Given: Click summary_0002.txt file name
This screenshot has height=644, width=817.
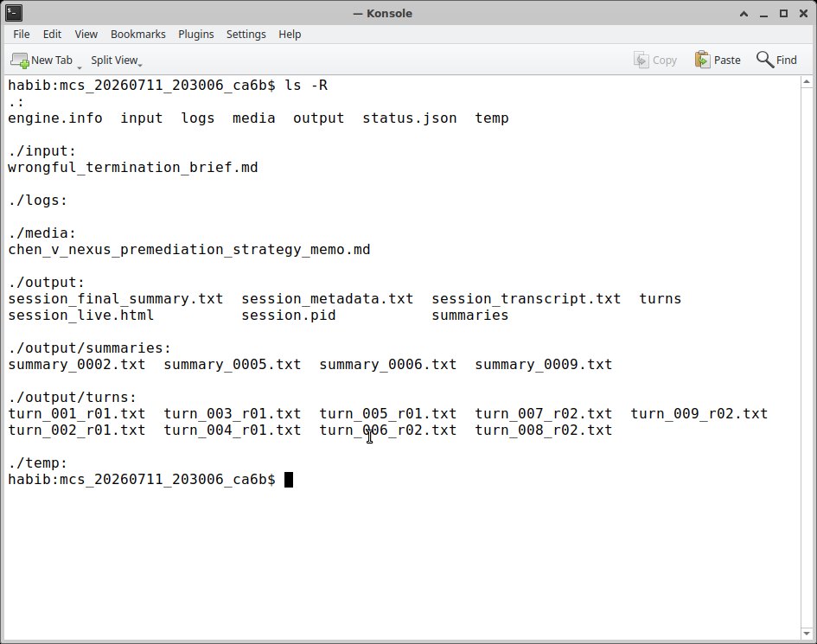Looking at the screenshot, I should tap(77, 364).
